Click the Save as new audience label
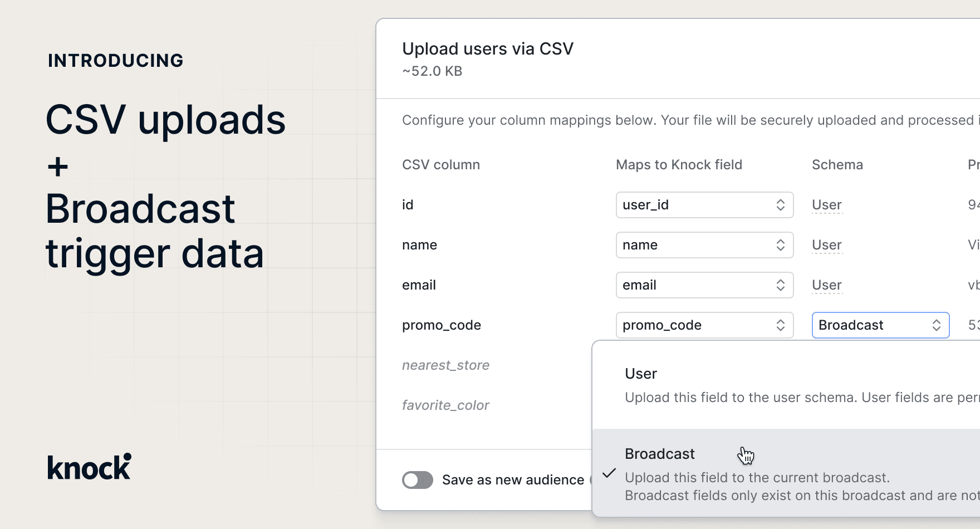980x529 pixels. (x=513, y=480)
